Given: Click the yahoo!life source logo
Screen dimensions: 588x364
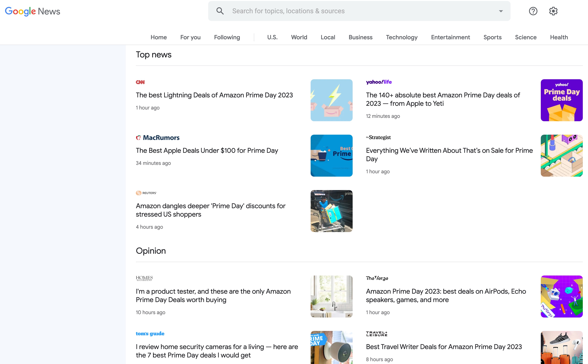Looking at the screenshot, I should pyautogui.click(x=379, y=82).
